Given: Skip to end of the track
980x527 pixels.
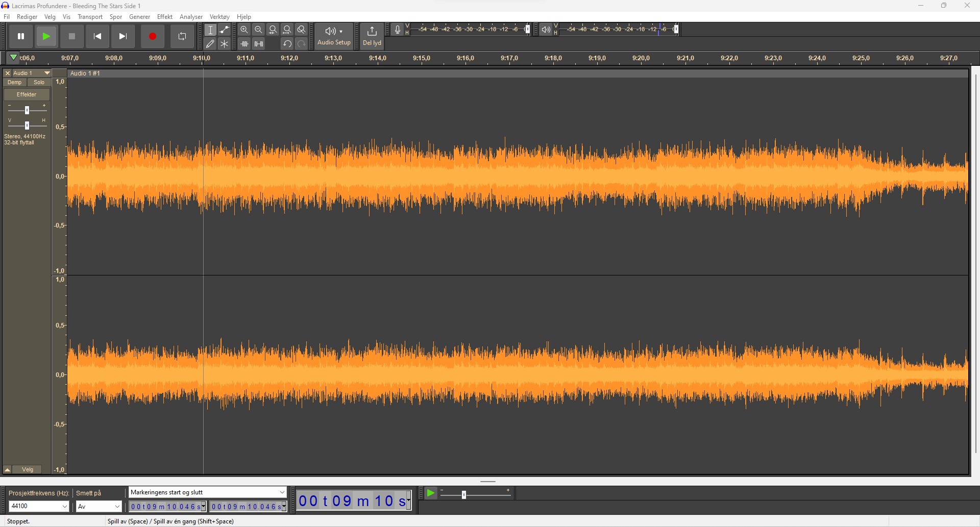Looking at the screenshot, I should point(123,36).
